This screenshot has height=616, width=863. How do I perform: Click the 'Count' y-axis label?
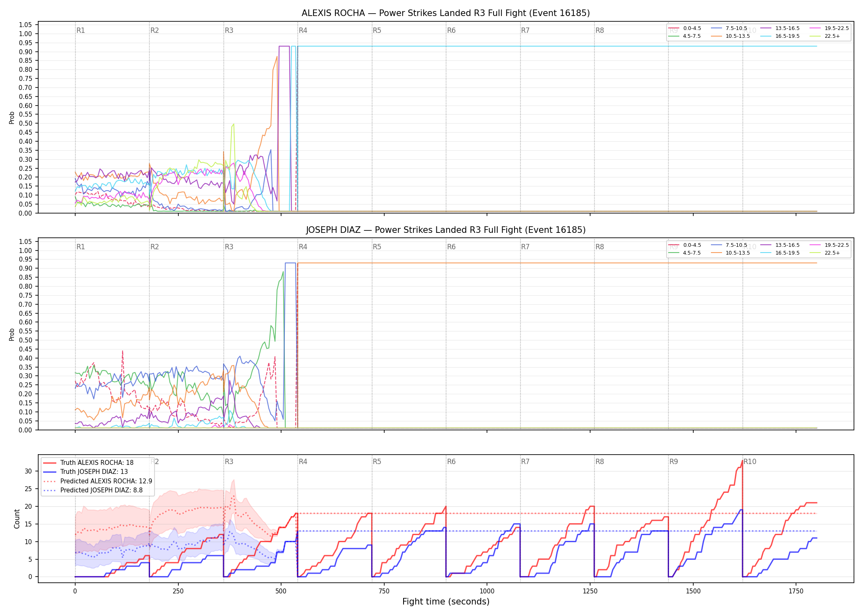17,519
